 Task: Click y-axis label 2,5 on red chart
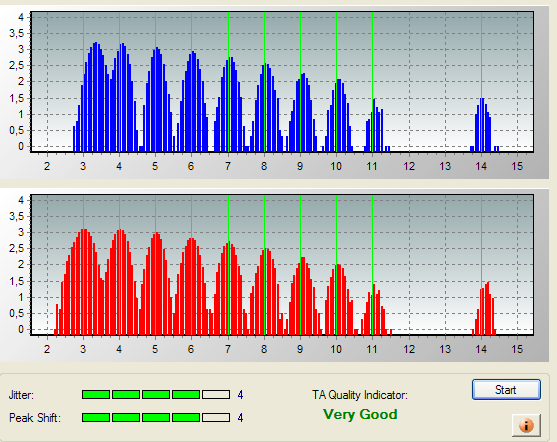pos(16,248)
